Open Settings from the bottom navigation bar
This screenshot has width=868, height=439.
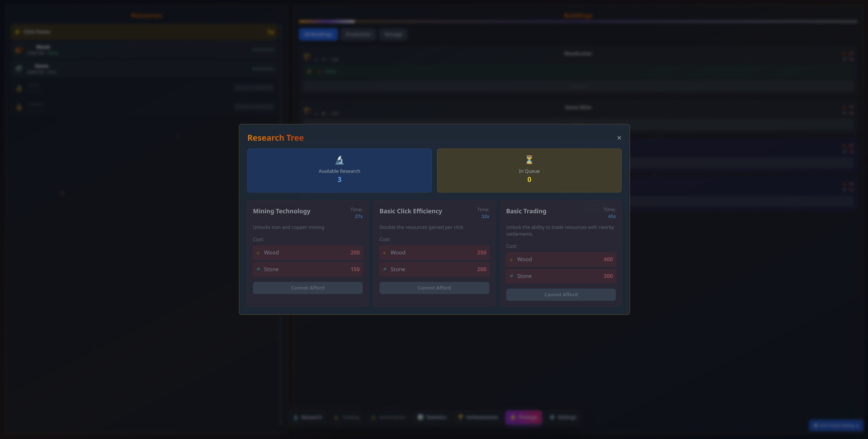pyautogui.click(x=563, y=417)
